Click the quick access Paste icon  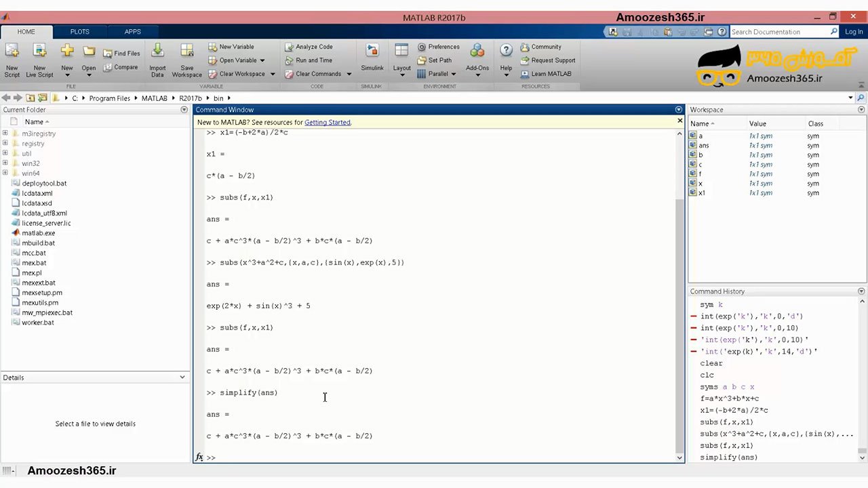point(668,32)
